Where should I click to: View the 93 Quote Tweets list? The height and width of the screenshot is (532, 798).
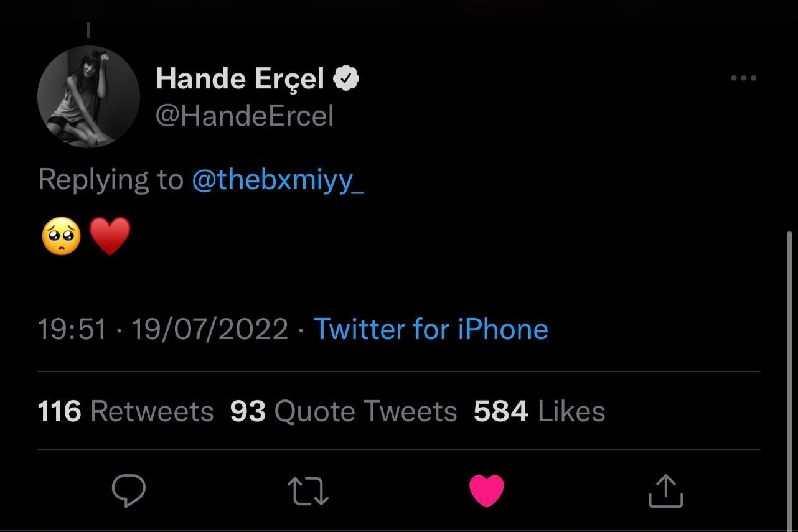(x=344, y=411)
